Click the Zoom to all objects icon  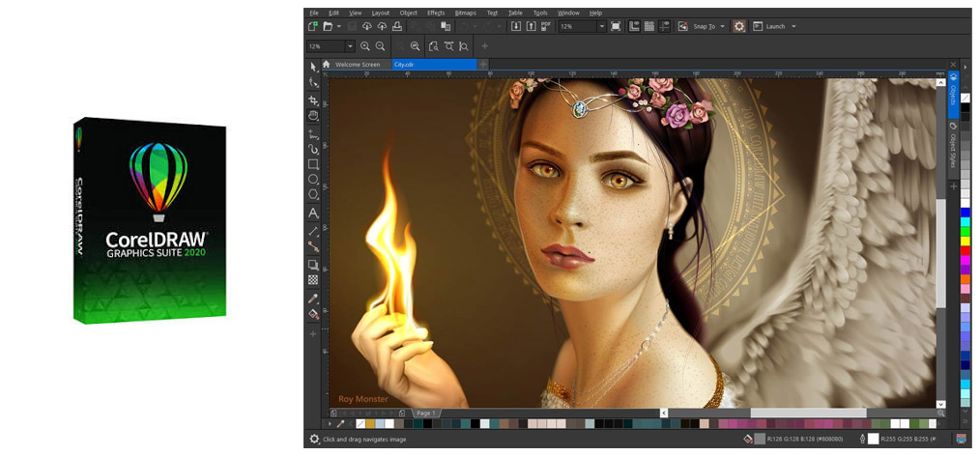coord(415,46)
